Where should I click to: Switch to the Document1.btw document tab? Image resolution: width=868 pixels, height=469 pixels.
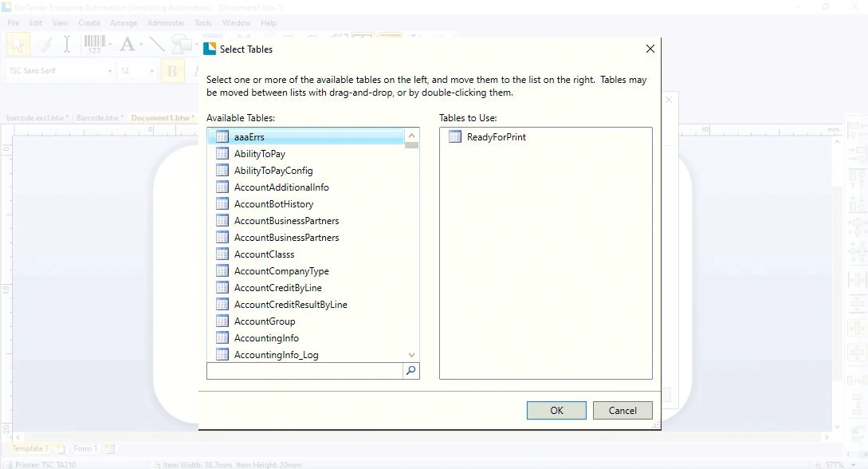[x=162, y=118]
